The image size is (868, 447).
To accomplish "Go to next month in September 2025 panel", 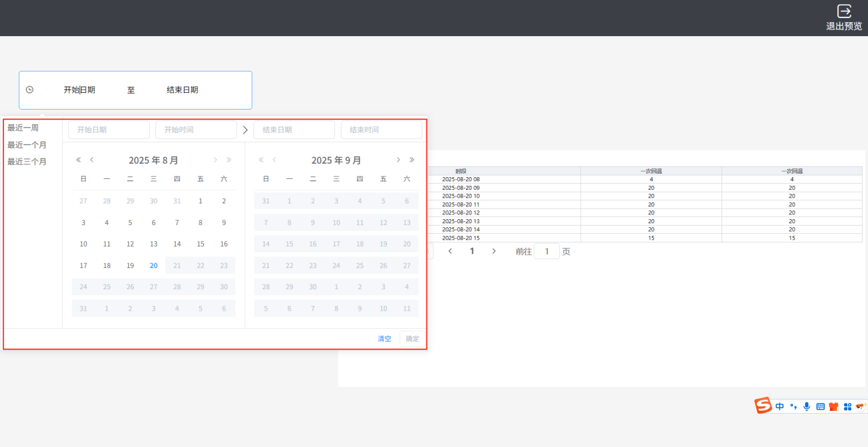I will coord(398,160).
